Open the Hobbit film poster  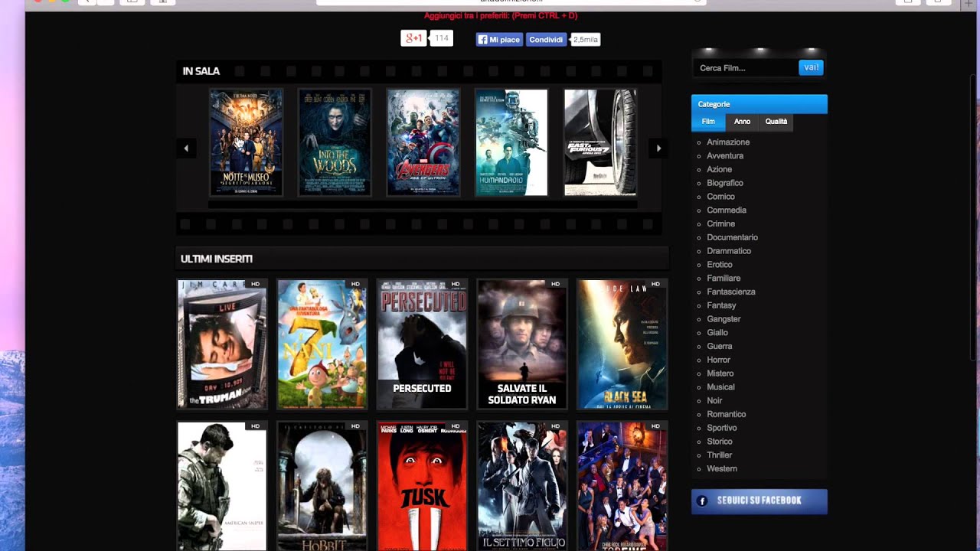coord(322,486)
